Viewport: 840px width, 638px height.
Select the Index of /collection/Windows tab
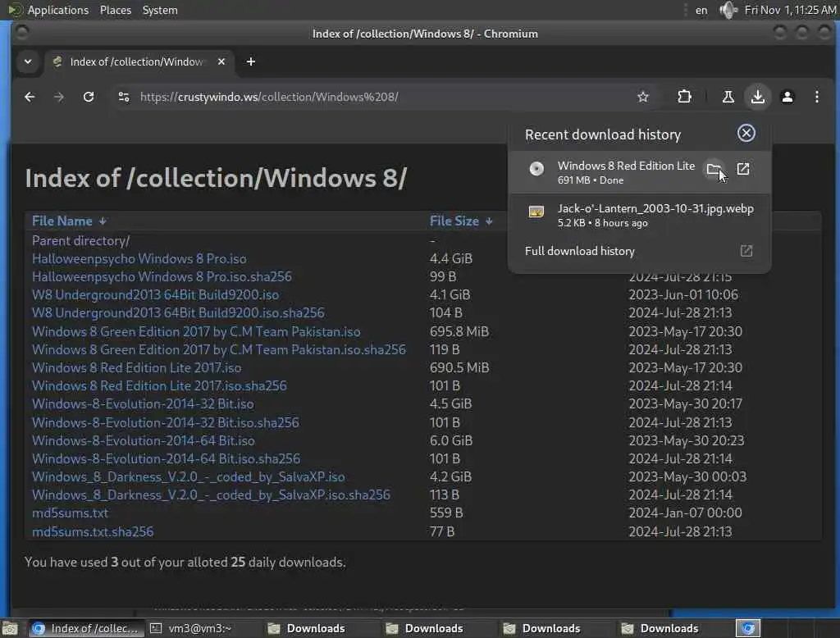pos(139,62)
